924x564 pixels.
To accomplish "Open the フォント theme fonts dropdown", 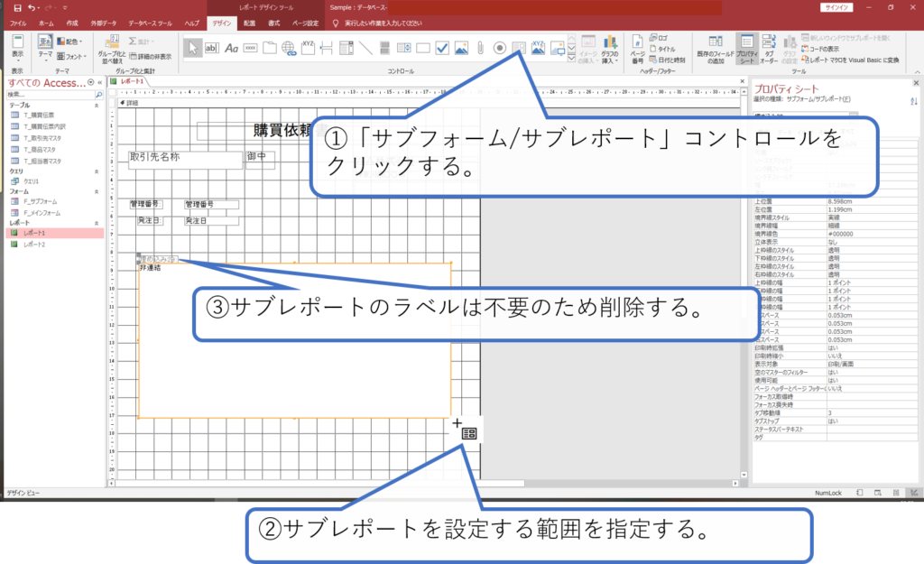I will point(74,56).
